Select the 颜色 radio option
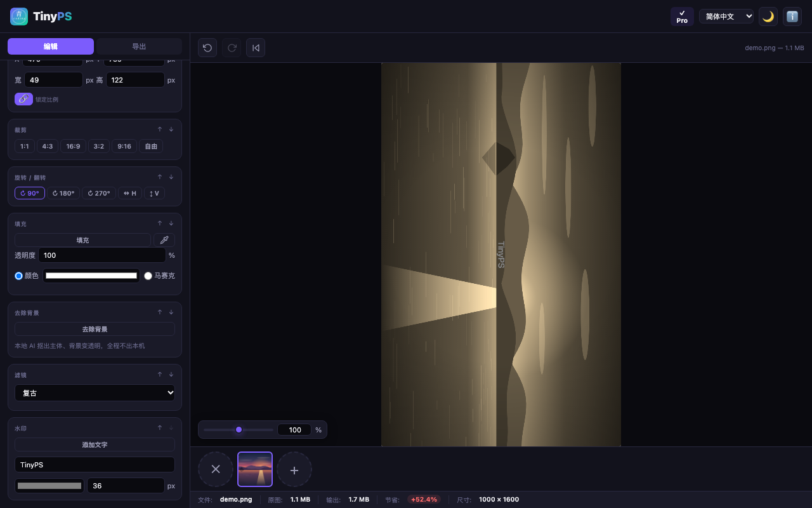This screenshot has height=508, width=812. click(x=19, y=276)
